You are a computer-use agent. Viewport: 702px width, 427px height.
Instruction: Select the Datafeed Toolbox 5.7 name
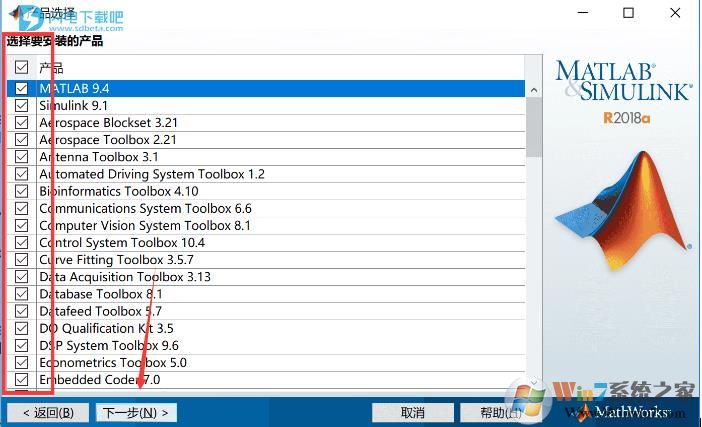click(100, 311)
